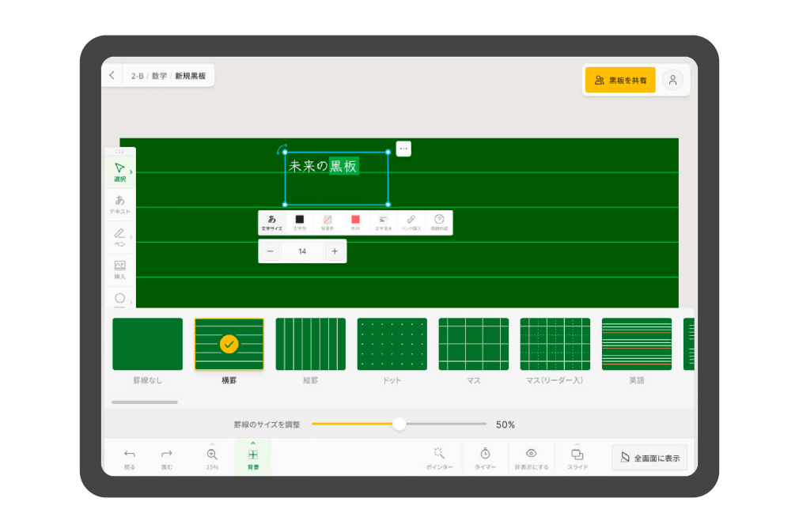The width and height of the screenshot is (799, 532).
Task: Select the テキスト text tool
Action: (x=119, y=204)
